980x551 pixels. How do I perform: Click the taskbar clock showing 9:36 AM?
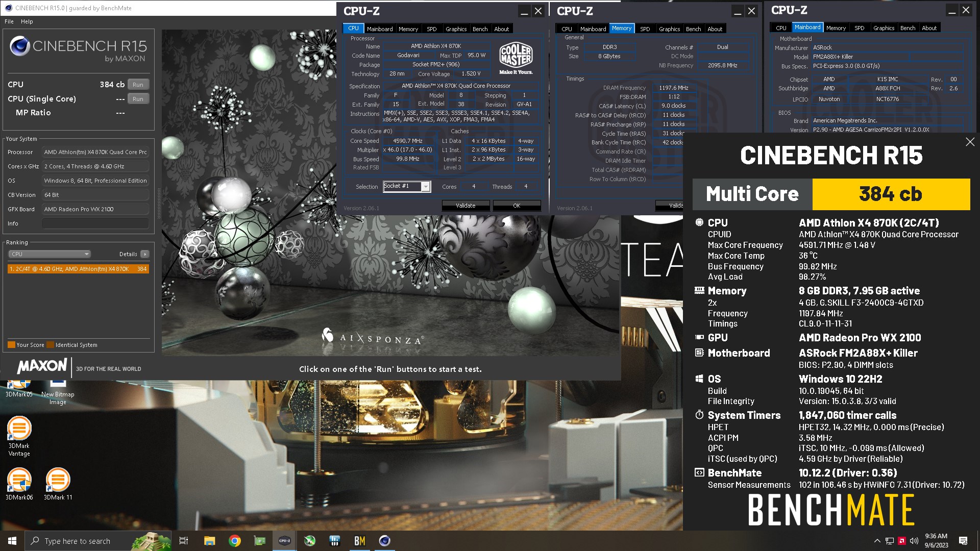tap(936, 541)
